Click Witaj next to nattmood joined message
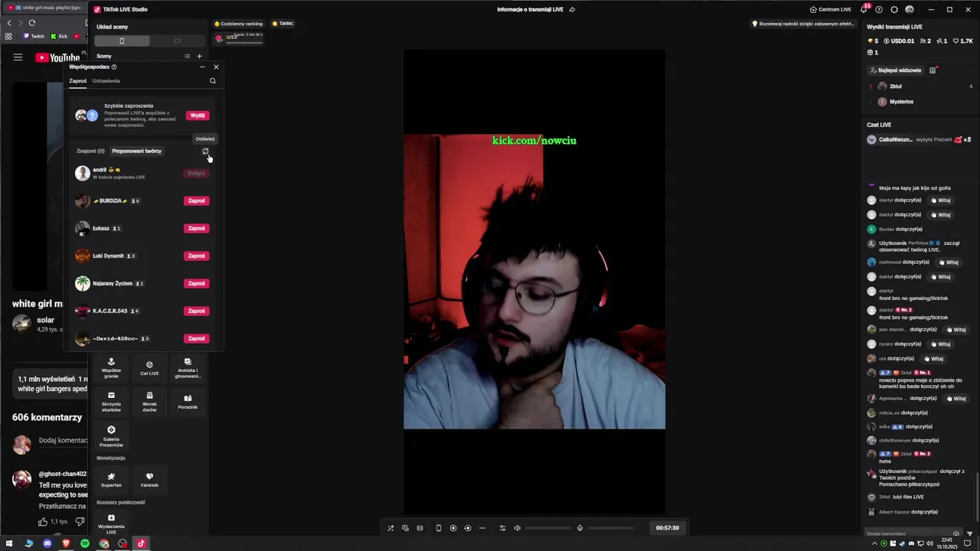 949,262
